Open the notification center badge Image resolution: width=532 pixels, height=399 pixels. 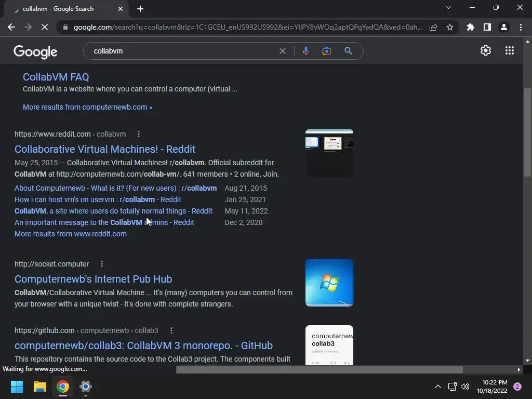coord(517,387)
